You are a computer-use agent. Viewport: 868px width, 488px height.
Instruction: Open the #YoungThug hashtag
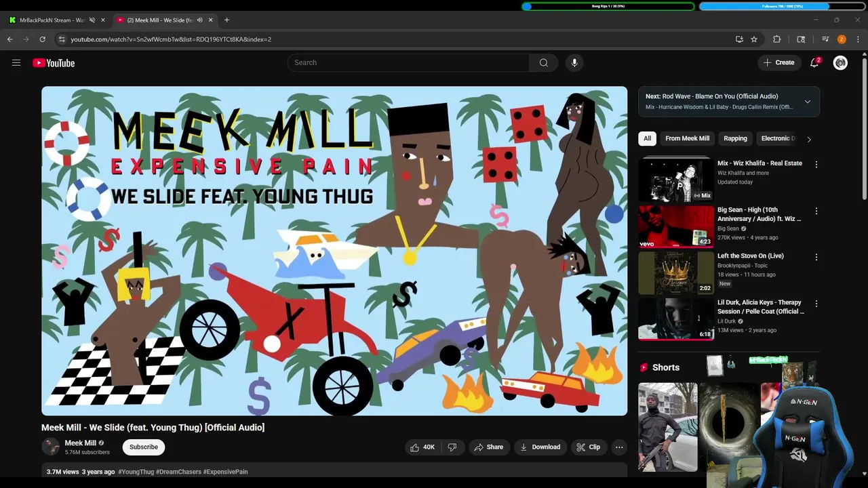pyautogui.click(x=136, y=472)
